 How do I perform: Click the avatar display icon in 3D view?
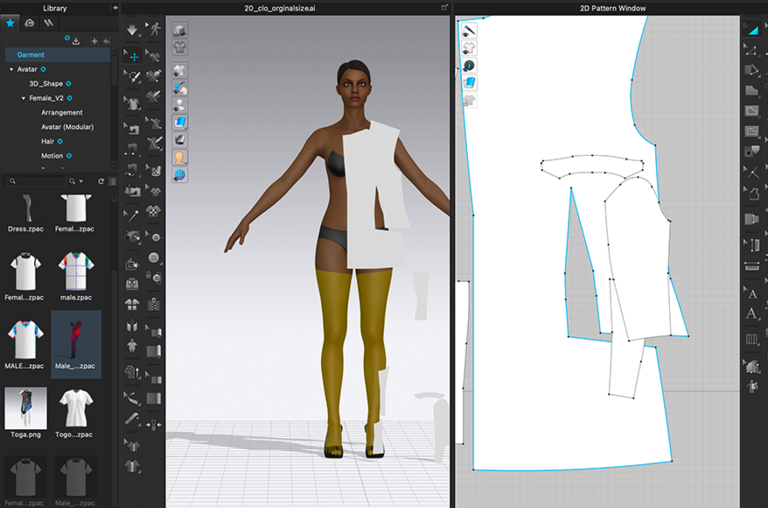click(180, 157)
